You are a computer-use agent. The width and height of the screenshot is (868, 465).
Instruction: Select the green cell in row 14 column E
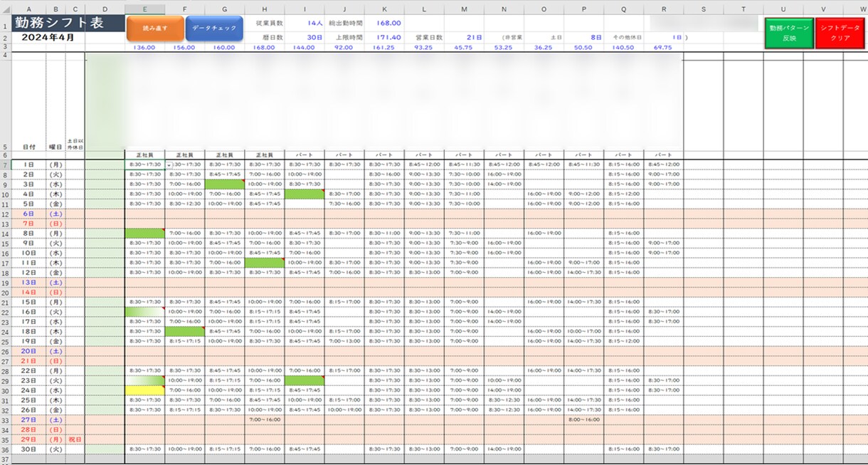coord(144,233)
